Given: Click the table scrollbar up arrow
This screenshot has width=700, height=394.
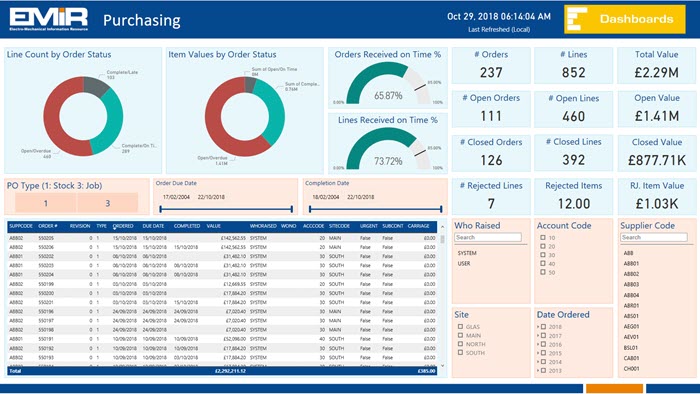Looking at the screenshot, I should (x=442, y=227).
